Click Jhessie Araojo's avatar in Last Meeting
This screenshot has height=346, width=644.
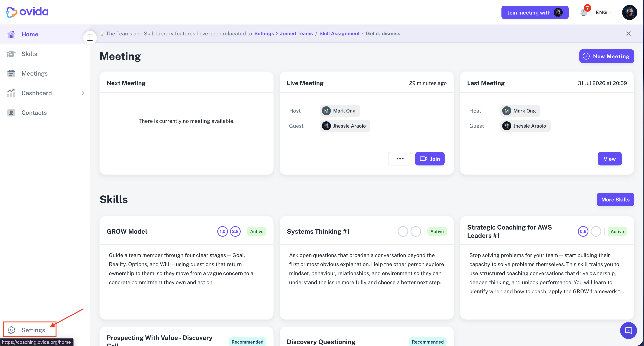pos(507,126)
